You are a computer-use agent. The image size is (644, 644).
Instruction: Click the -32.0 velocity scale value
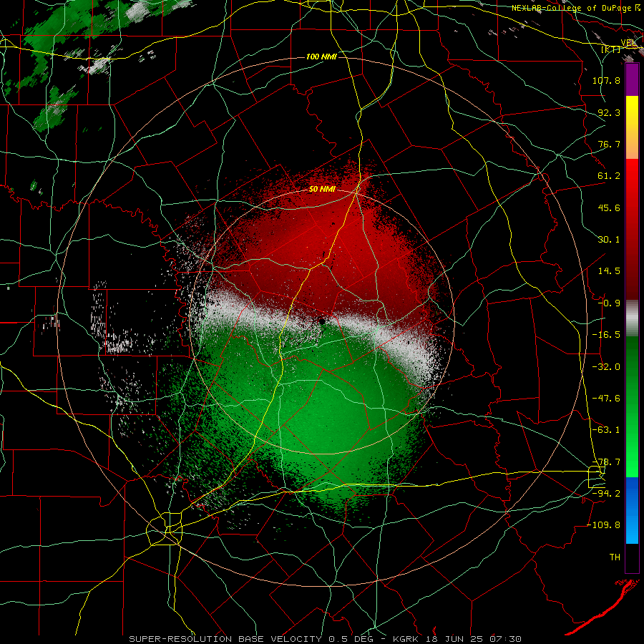tap(606, 367)
